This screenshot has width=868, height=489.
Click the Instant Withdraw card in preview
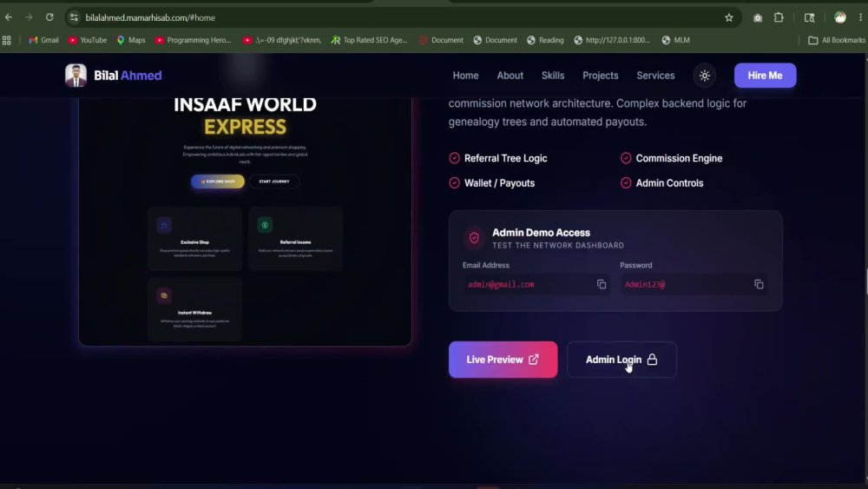point(194,309)
